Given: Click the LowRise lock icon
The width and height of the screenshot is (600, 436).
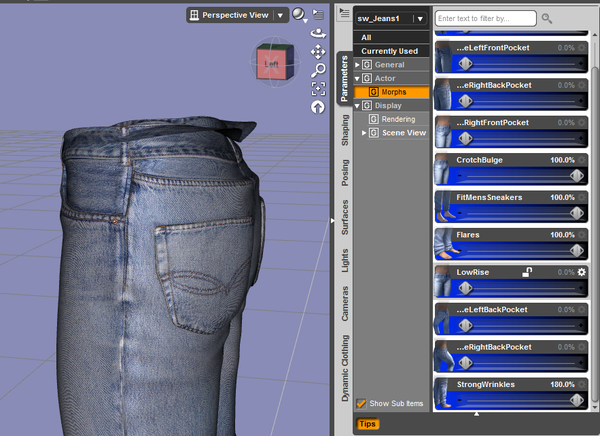Looking at the screenshot, I should 527,272.
